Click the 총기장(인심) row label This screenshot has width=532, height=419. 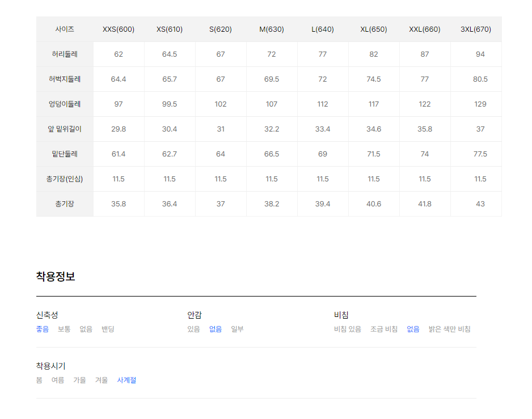pos(65,179)
